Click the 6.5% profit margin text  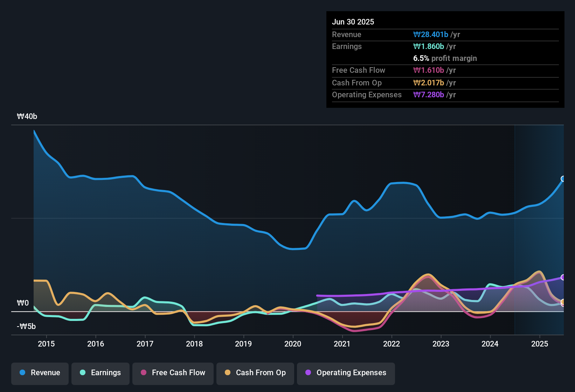pos(445,58)
